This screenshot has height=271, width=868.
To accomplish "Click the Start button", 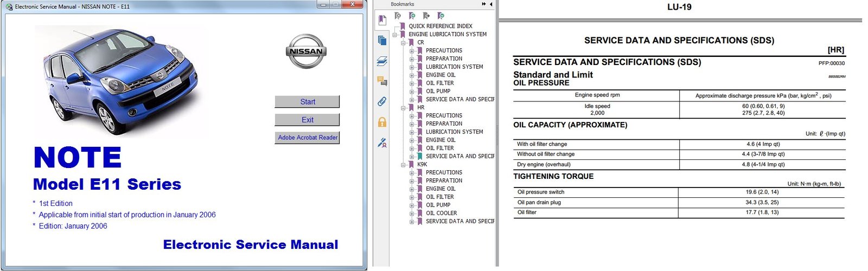I will click(307, 102).
